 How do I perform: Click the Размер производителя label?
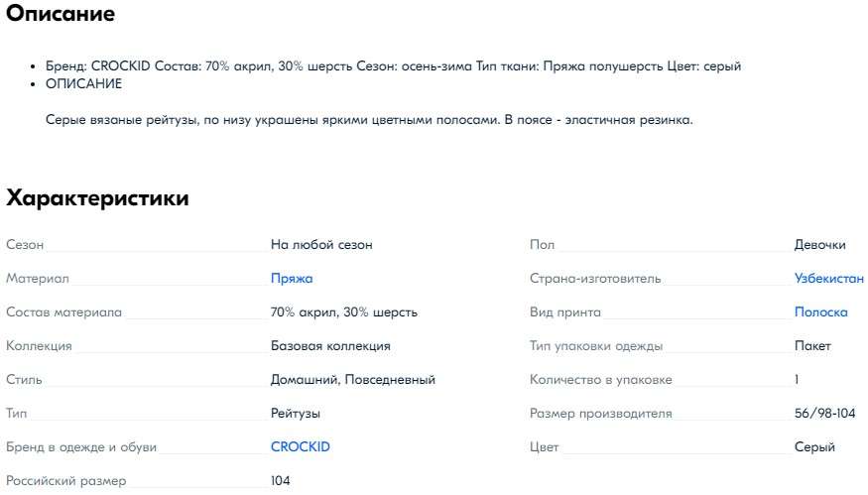click(x=601, y=414)
